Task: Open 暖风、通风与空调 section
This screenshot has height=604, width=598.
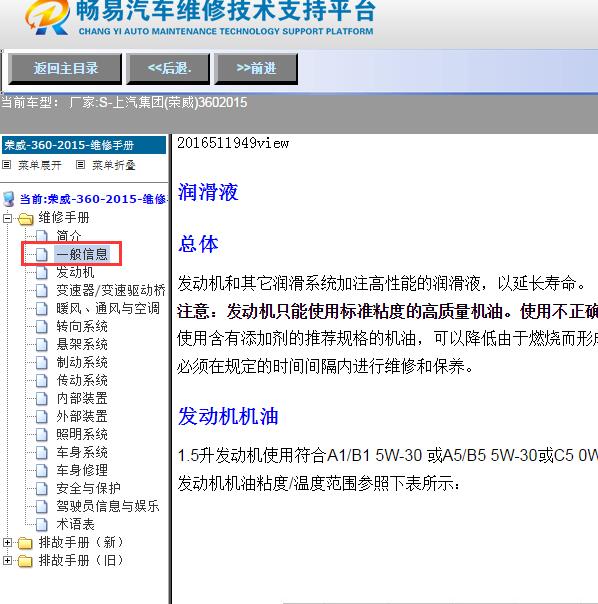Action: (108, 308)
